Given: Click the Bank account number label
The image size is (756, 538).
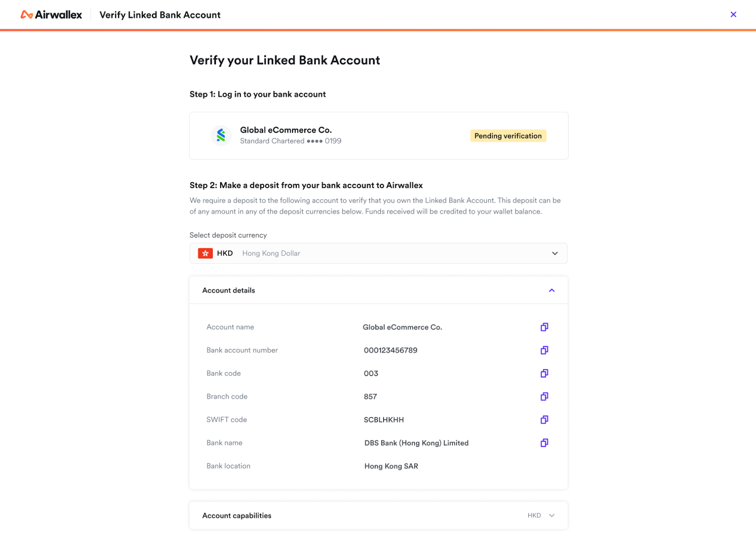Looking at the screenshot, I should coord(242,350).
